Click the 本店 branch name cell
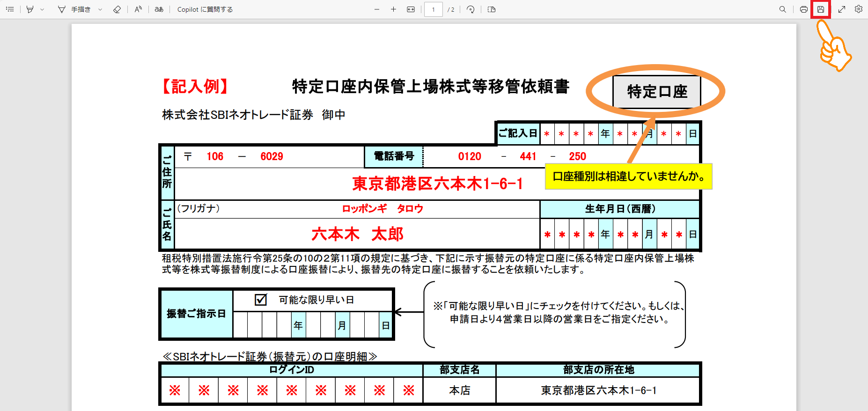868x411 pixels. [459, 390]
